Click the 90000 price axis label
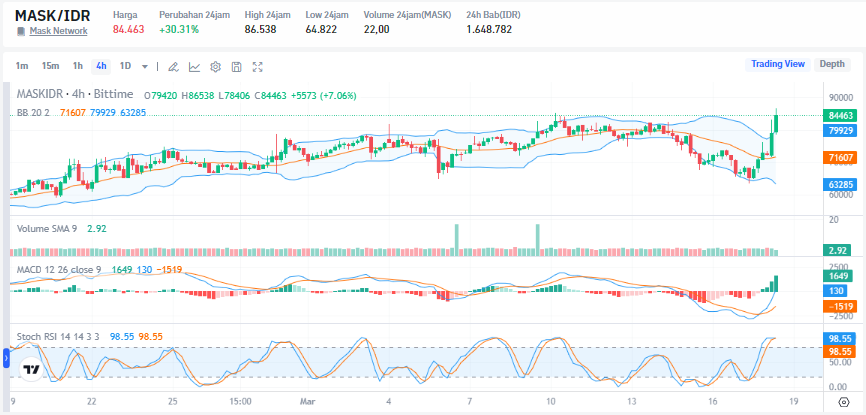 point(841,98)
